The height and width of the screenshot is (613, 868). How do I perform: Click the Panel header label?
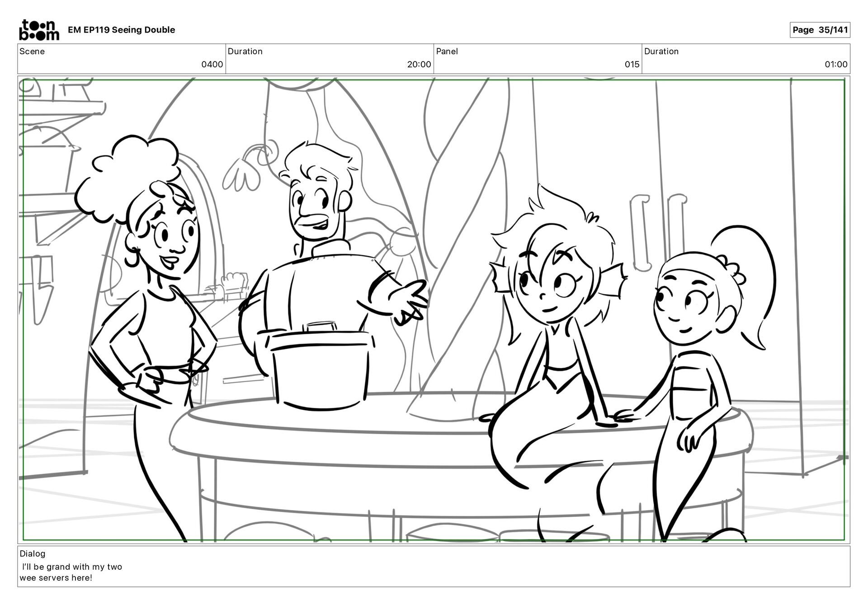(447, 51)
